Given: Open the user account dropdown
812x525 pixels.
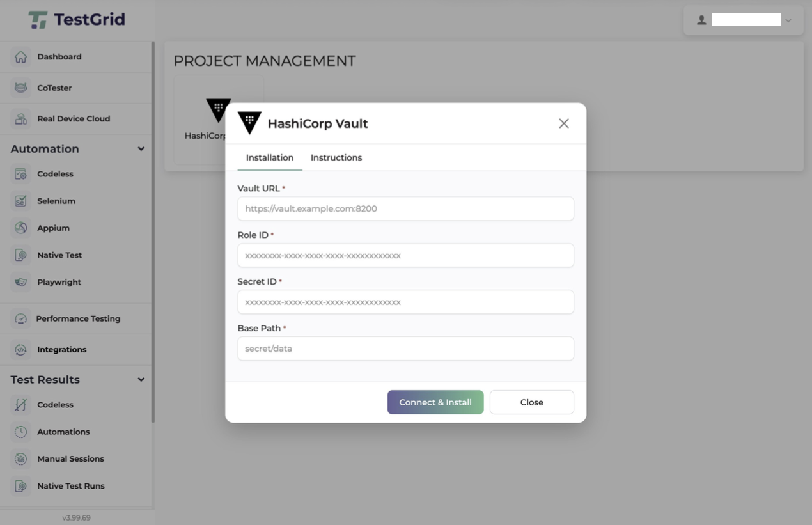Looking at the screenshot, I should tap(744, 20).
